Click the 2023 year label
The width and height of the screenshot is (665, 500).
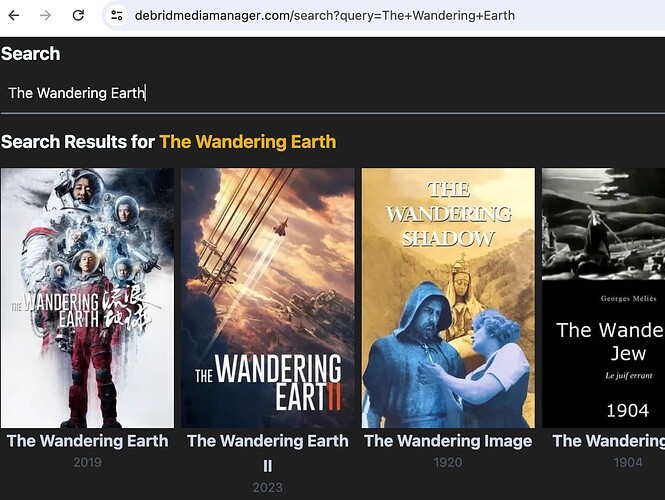tap(267, 487)
